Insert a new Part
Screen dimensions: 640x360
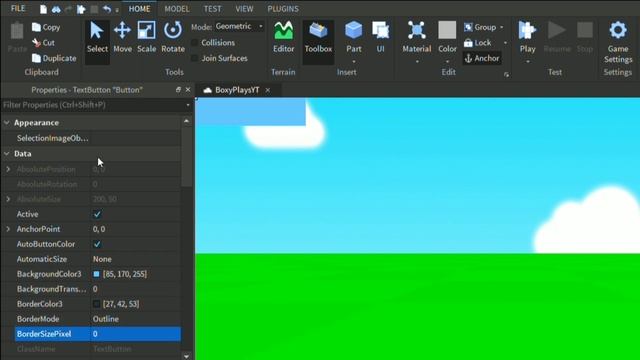pos(353,41)
